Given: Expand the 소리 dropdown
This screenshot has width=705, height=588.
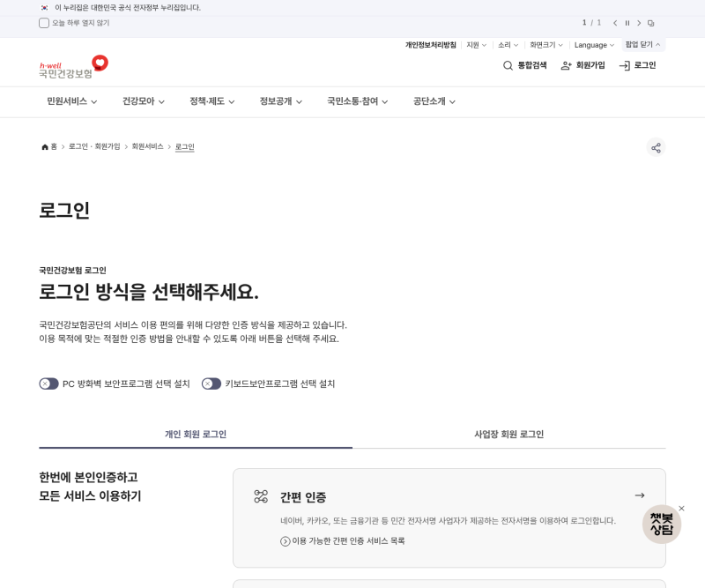Looking at the screenshot, I should [508, 45].
